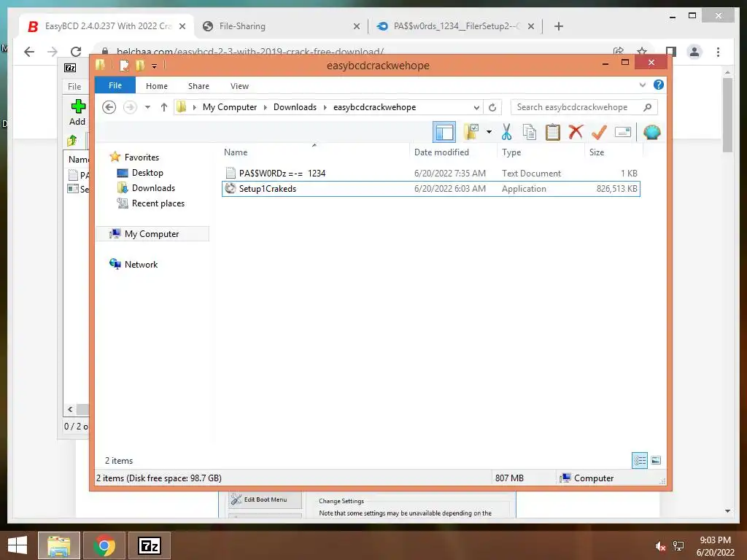Go forward using Explorer forward arrow
Viewport: 747px width, 560px height.
(130, 107)
